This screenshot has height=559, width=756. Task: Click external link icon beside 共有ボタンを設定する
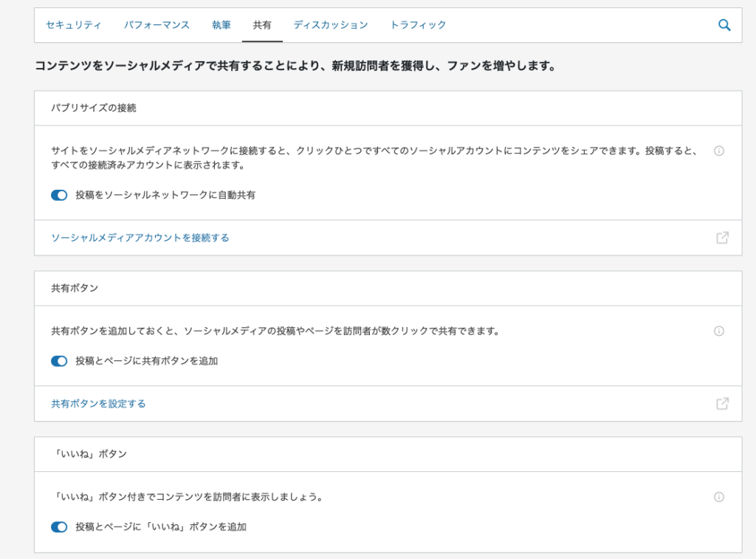722,404
